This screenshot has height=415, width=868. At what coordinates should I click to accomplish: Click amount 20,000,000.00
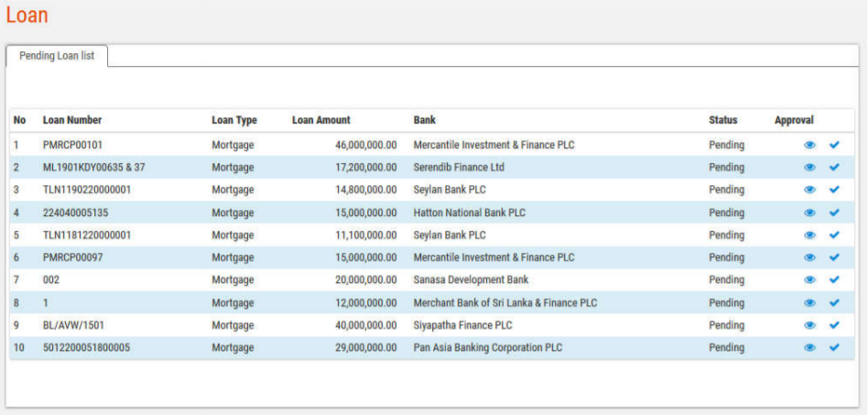(x=366, y=279)
